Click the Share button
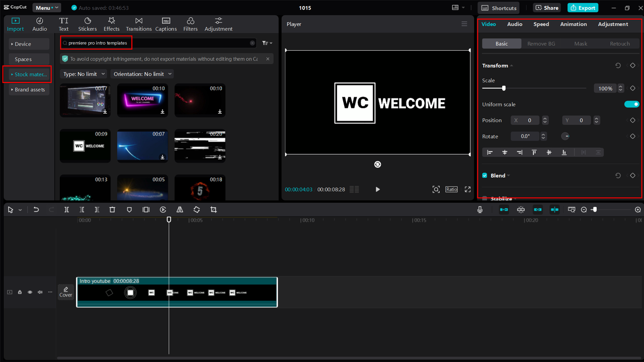Image resolution: width=644 pixels, height=362 pixels. [x=547, y=8]
